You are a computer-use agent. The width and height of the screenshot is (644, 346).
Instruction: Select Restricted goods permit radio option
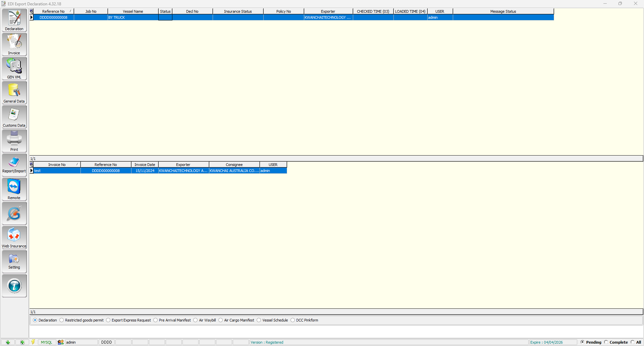click(62, 320)
